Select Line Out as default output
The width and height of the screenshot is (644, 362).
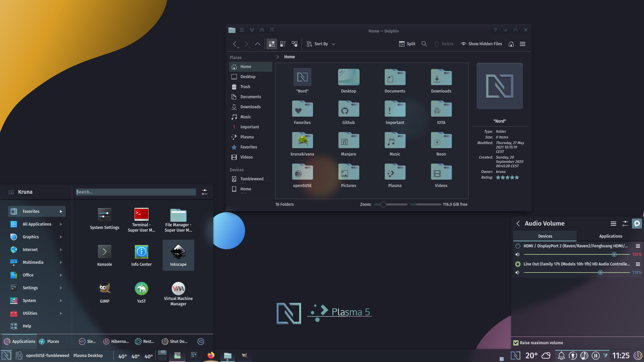click(x=518, y=264)
